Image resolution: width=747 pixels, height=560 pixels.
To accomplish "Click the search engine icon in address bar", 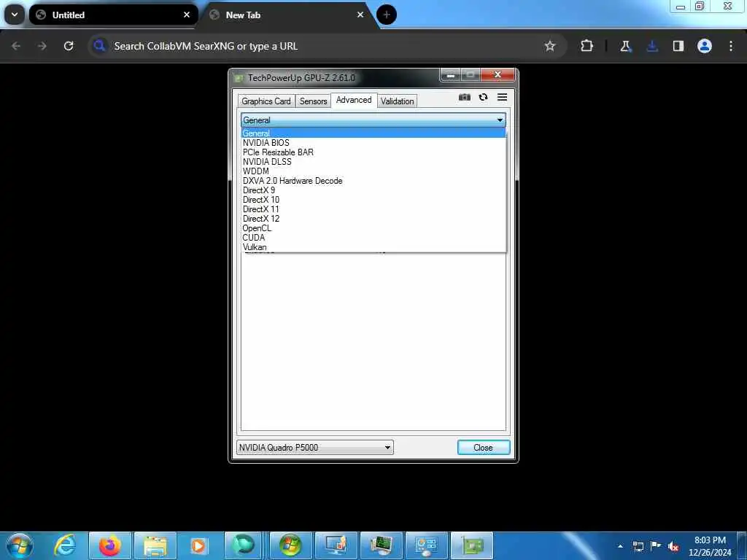I will (x=99, y=46).
